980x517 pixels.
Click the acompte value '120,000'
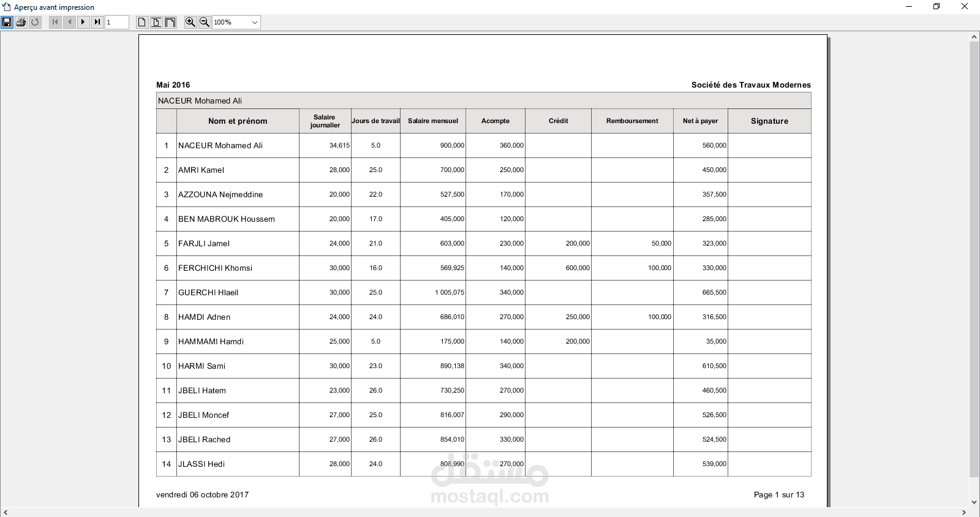[x=511, y=219]
